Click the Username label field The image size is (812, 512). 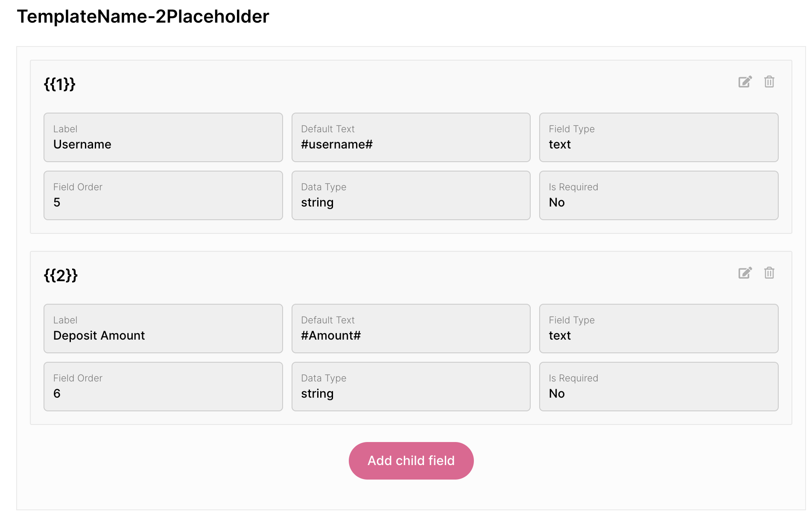point(163,137)
